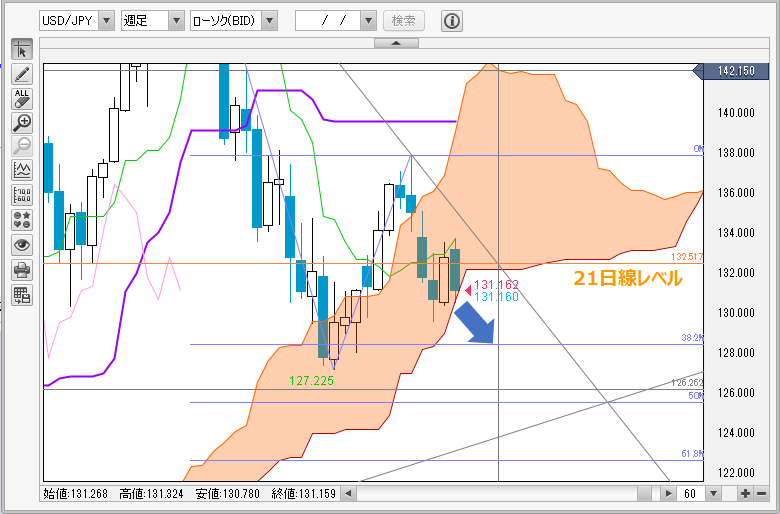The height and width of the screenshot is (514, 780).
Task: Click the 122.000 axis price label
Action: pyautogui.click(x=736, y=473)
